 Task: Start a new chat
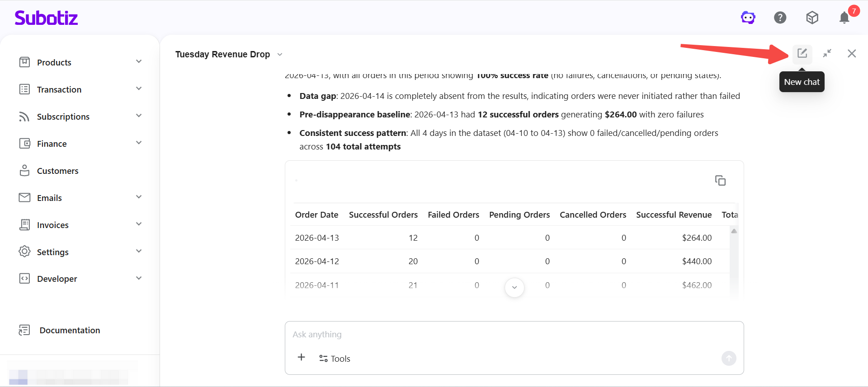click(802, 53)
